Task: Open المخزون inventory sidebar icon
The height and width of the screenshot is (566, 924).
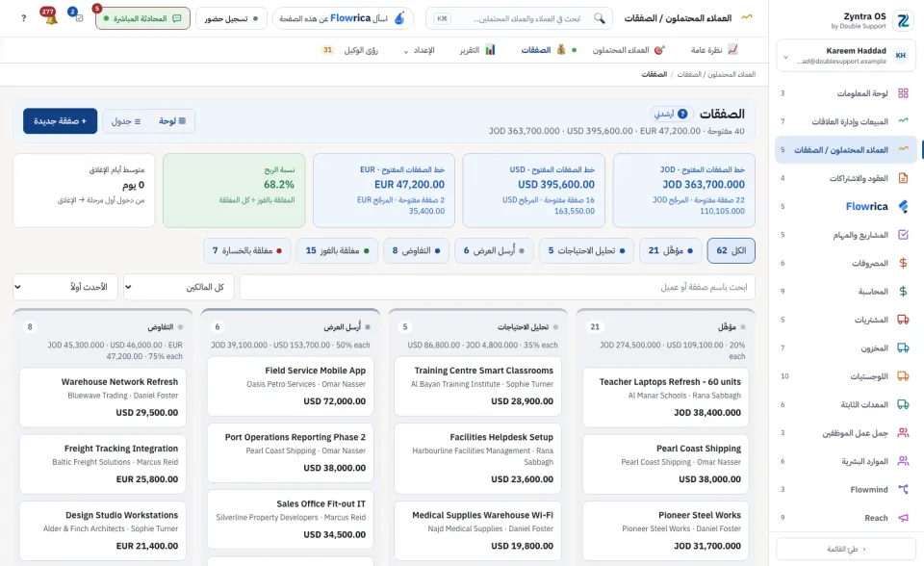Action: [x=903, y=347]
